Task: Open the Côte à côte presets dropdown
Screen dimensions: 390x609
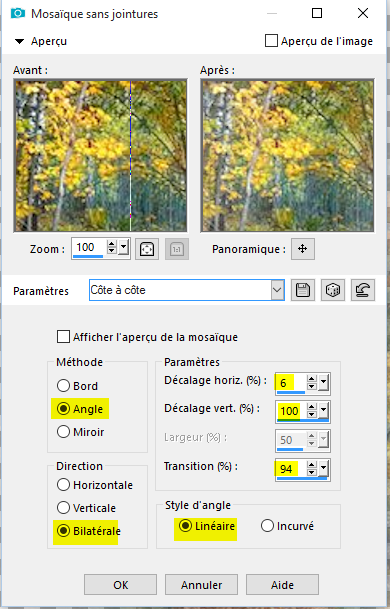Action: tap(277, 290)
